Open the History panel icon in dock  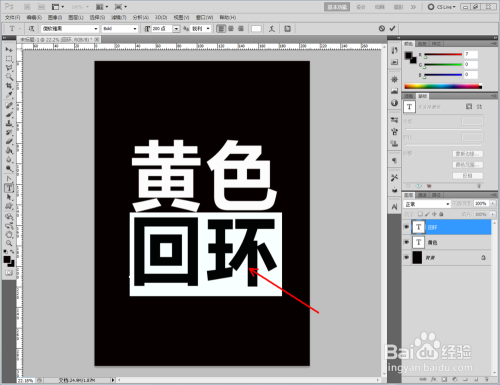tap(395, 50)
